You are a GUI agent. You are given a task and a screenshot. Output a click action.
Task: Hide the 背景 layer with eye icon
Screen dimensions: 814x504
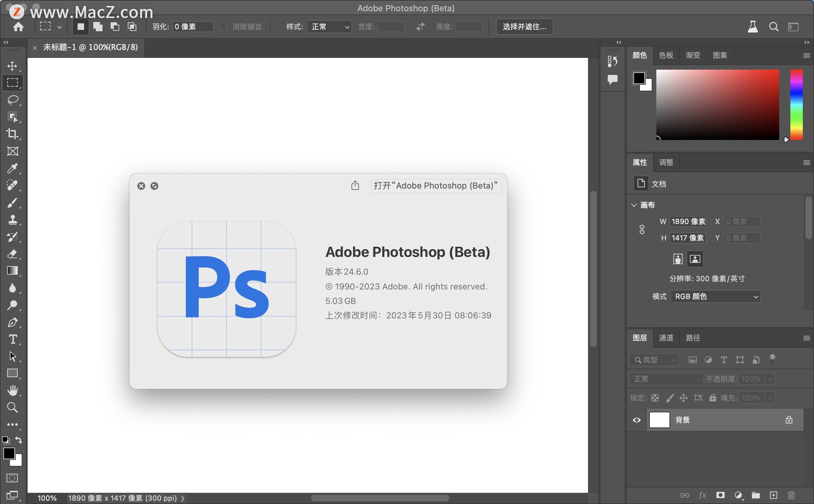(637, 420)
